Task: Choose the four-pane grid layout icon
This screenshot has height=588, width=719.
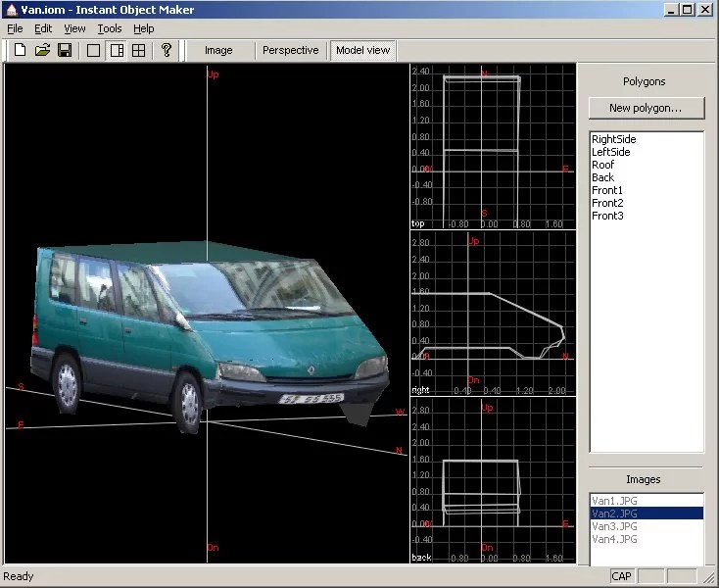Action: coord(138,50)
